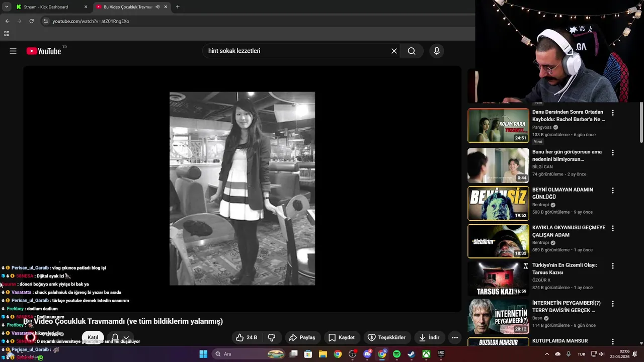644x362 pixels.
Task: Toggle the channel notification bell
Action: tap(115, 337)
